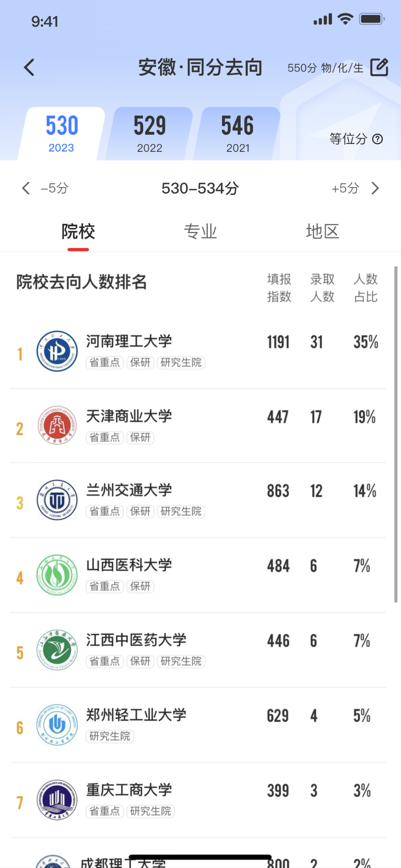Open the 专业 tab
Viewport: 401px width, 868px height.
tap(200, 232)
